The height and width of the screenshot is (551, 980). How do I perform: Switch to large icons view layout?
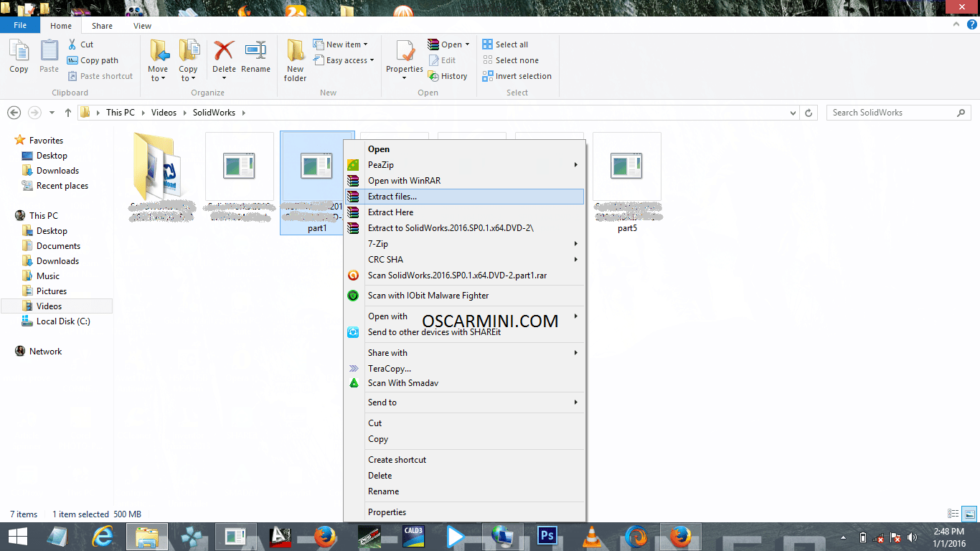(969, 514)
